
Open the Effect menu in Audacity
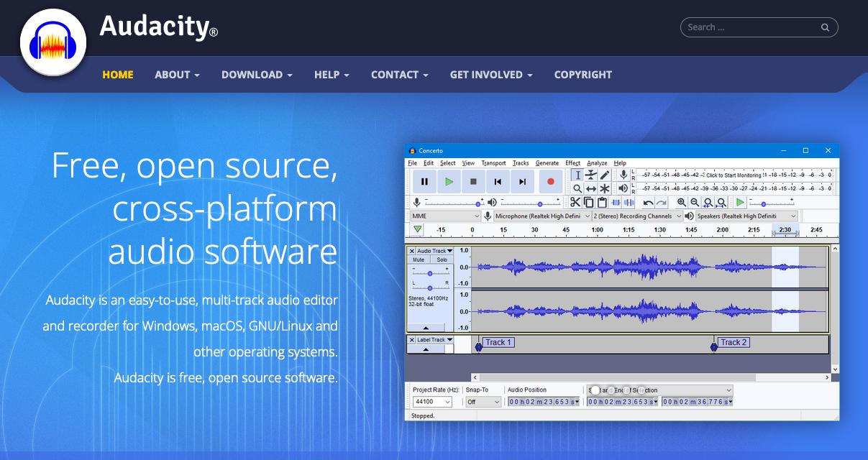pyautogui.click(x=572, y=163)
